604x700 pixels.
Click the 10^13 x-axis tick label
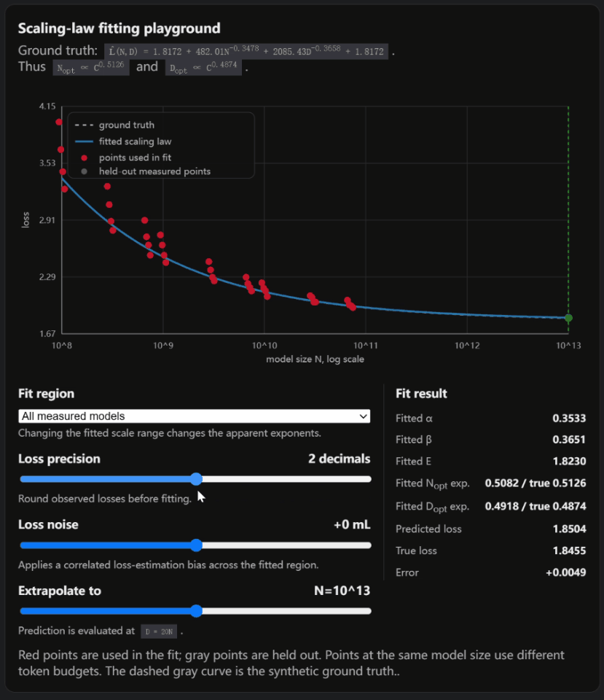click(568, 346)
